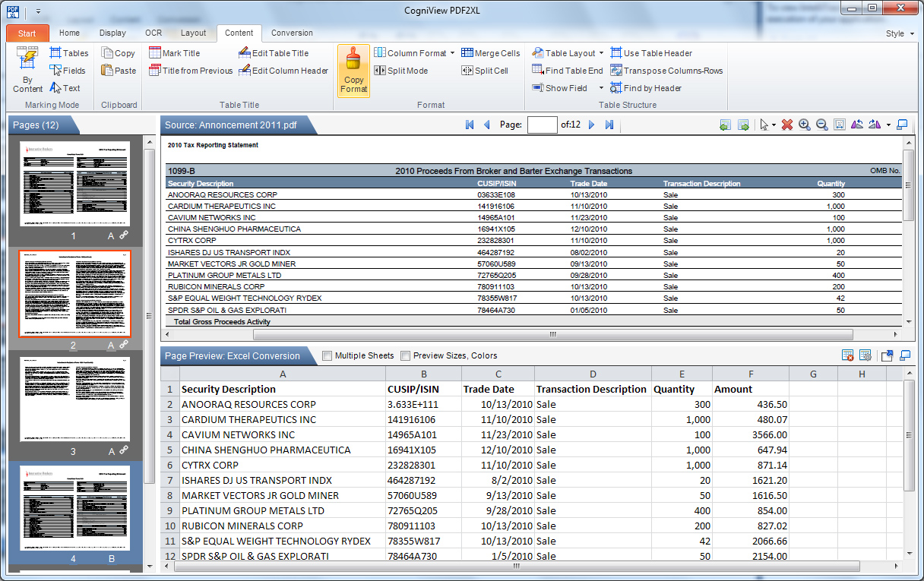Click Transpose Columns-Rows

[x=666, y=71]
